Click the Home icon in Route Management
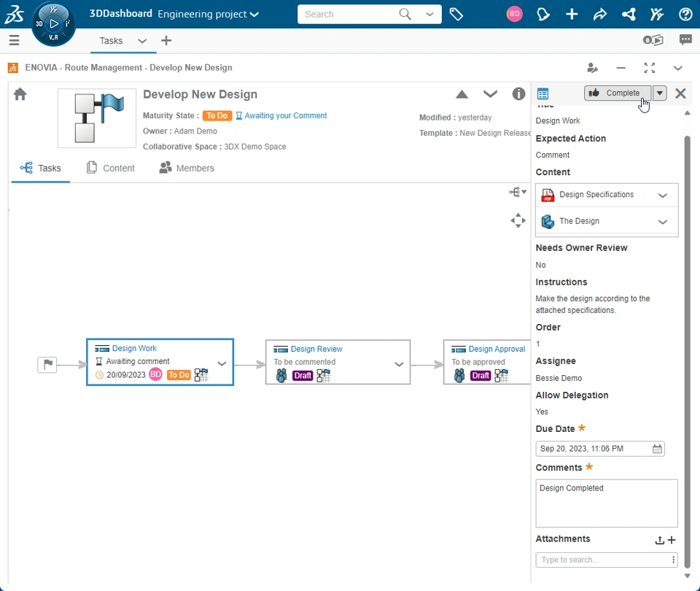 click(x=20, y=94)
